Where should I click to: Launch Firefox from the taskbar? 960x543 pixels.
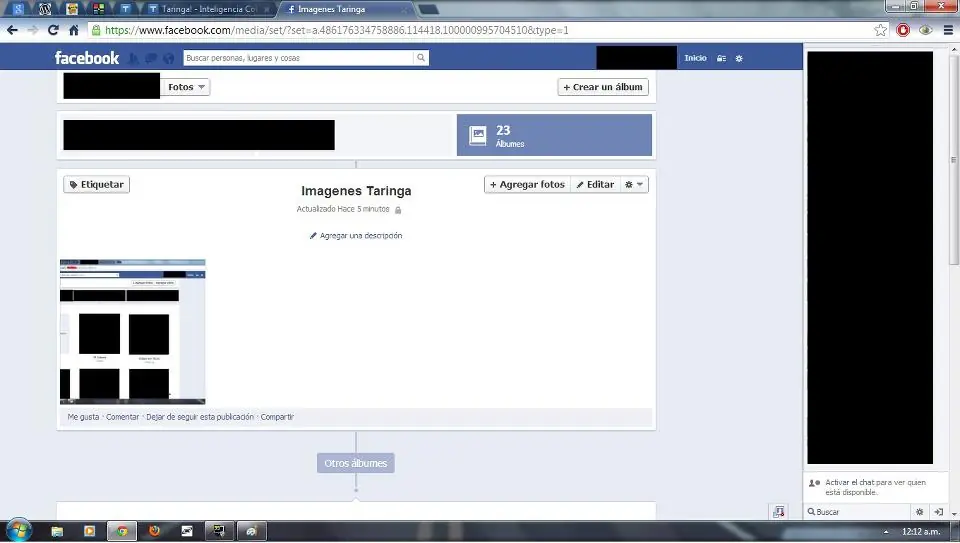pos(154,531)
